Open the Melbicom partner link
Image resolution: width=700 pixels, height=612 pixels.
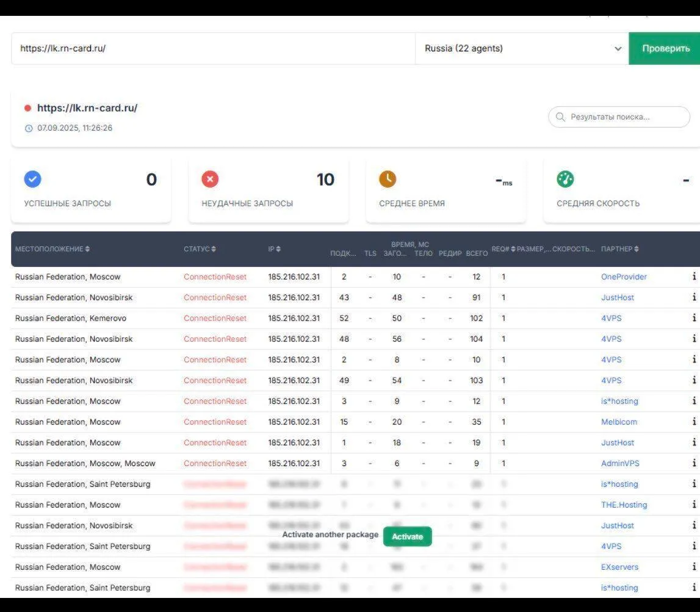(x=619, y=422)
